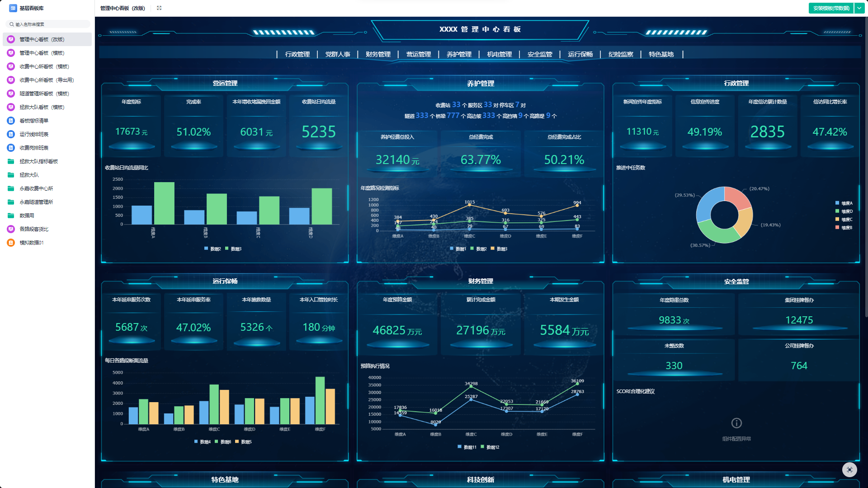Image resolution: width=868 pixels, height=488 pixels.
Task: Click the 基层看板库 logo icon
Action: tap(13, 8)
